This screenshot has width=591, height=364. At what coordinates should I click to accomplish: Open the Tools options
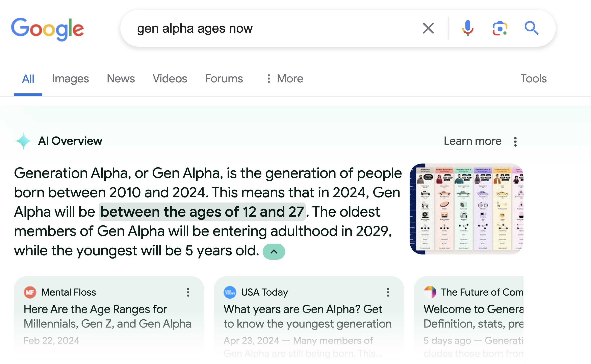533,79
